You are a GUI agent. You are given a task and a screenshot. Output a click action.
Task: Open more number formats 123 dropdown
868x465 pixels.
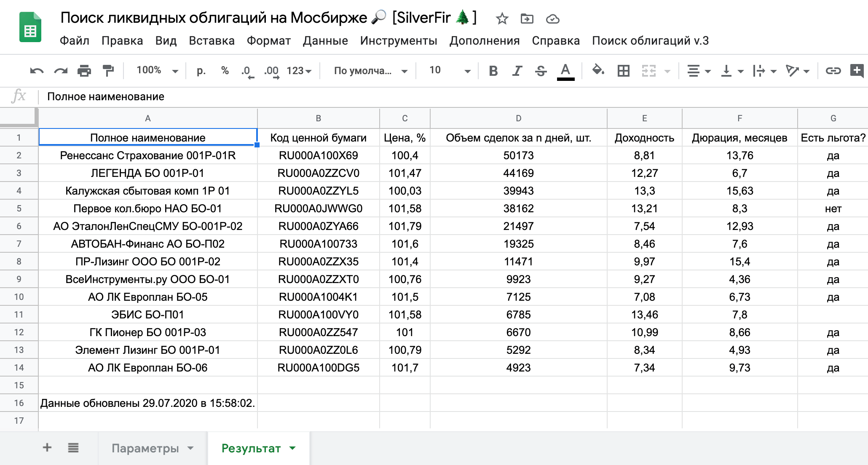tap(299, 71)
